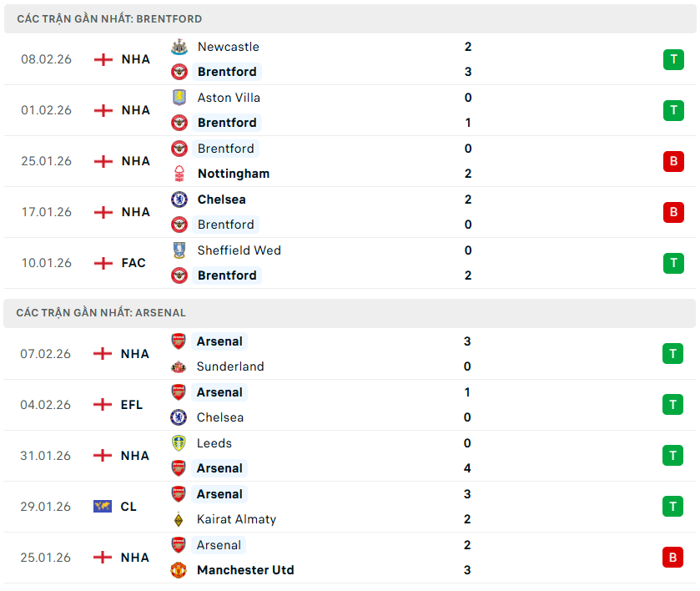
Task: Click the Kairat Almaty club icon
Action: [178, 519]
